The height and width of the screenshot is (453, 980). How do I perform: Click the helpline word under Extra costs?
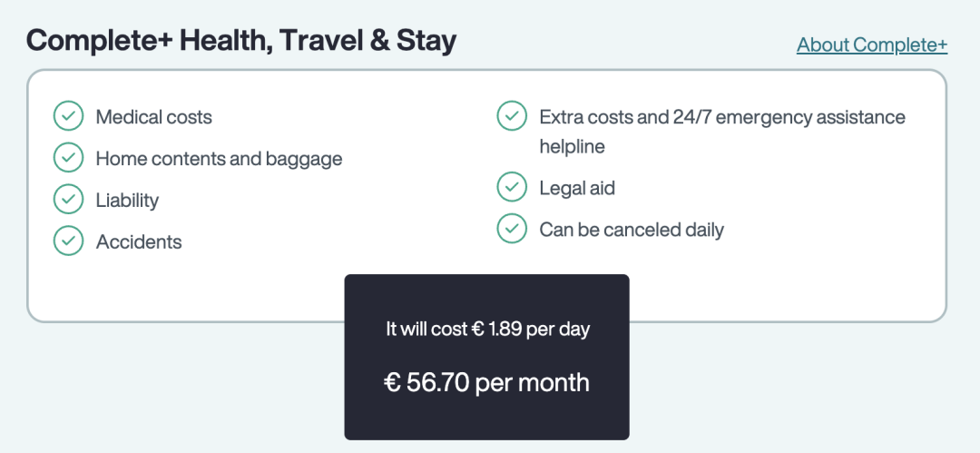click(572, 147)
